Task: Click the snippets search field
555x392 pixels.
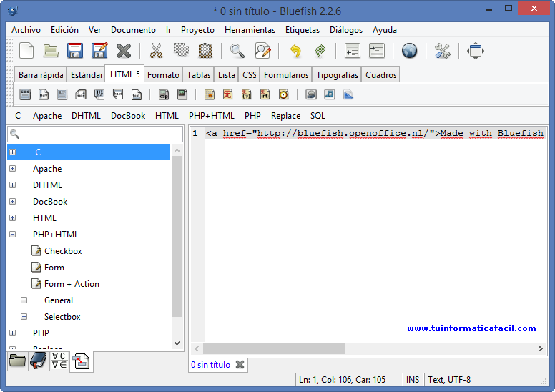Action: (x=95, y=134)
